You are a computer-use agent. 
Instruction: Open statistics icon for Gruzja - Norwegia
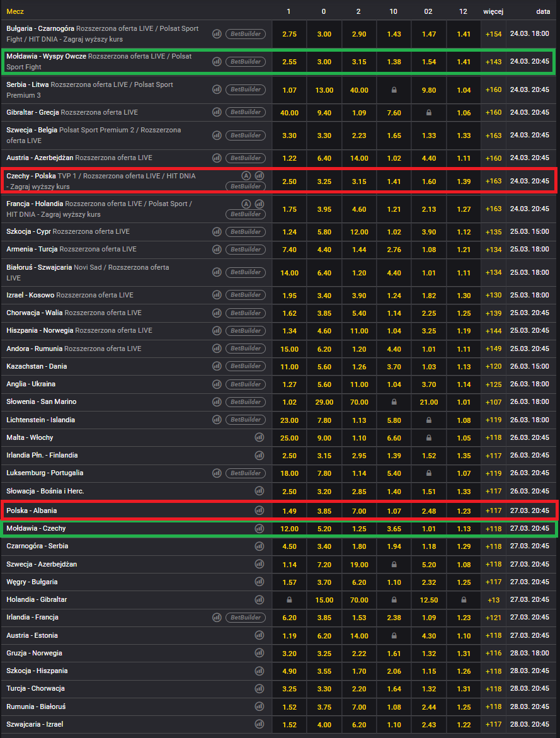[x=260, y=653]
